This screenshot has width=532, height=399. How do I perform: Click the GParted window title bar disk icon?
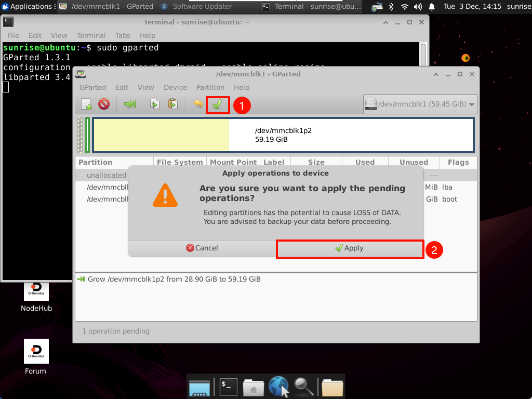[x=81, y=74]
